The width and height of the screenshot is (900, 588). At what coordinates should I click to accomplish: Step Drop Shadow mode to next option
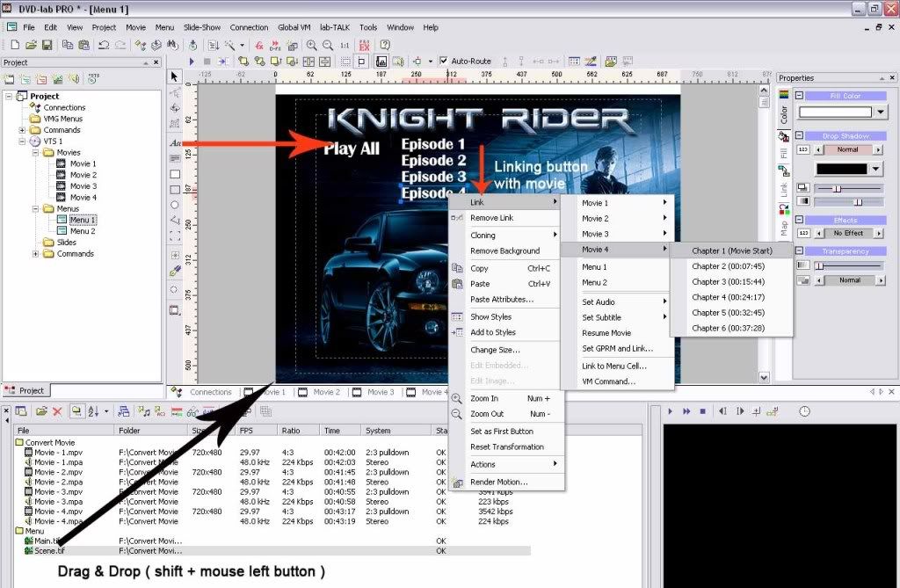coord(878,149)
